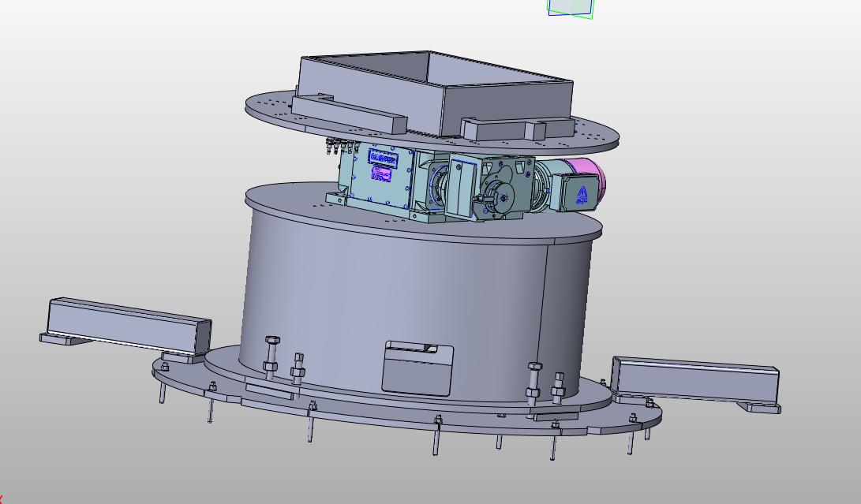861x504 pixels.
Task: Pick the small connectors under top plate
Action: 337,146
